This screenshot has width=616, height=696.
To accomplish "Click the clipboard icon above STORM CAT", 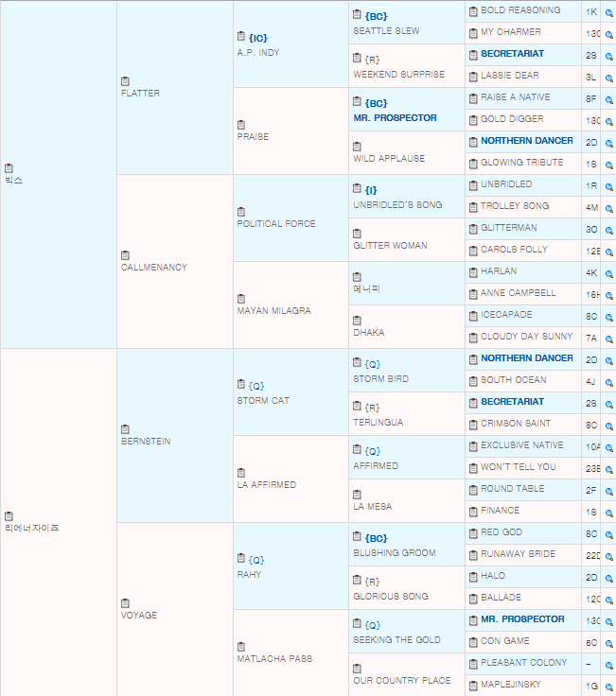I will click(241, 386).
